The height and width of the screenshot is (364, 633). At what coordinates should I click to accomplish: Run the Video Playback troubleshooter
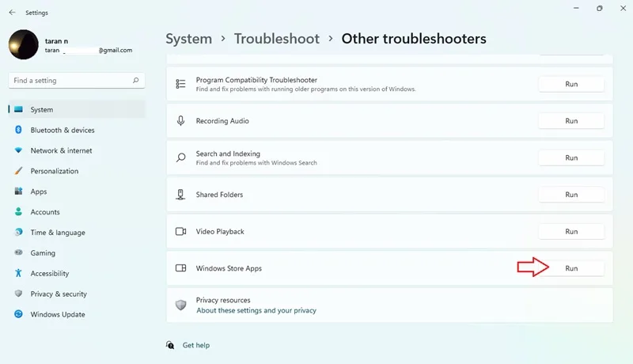point(571,232)
